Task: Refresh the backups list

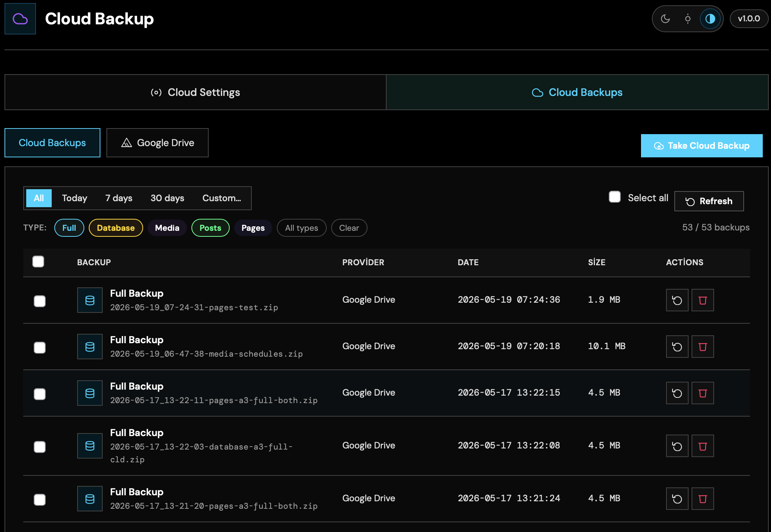Action: tap(709, 201)
